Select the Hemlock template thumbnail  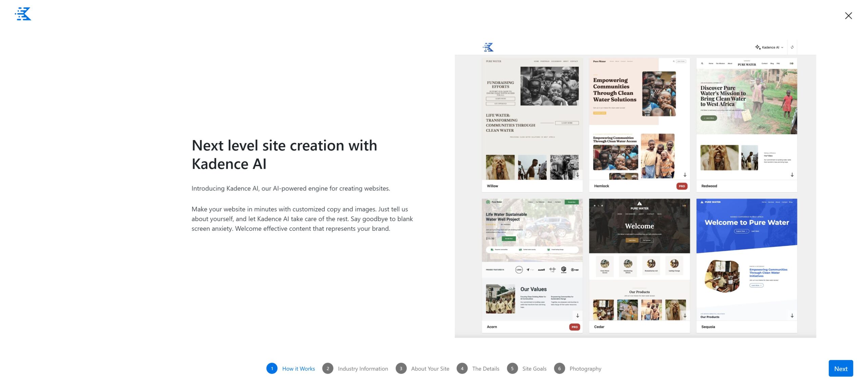639,119
